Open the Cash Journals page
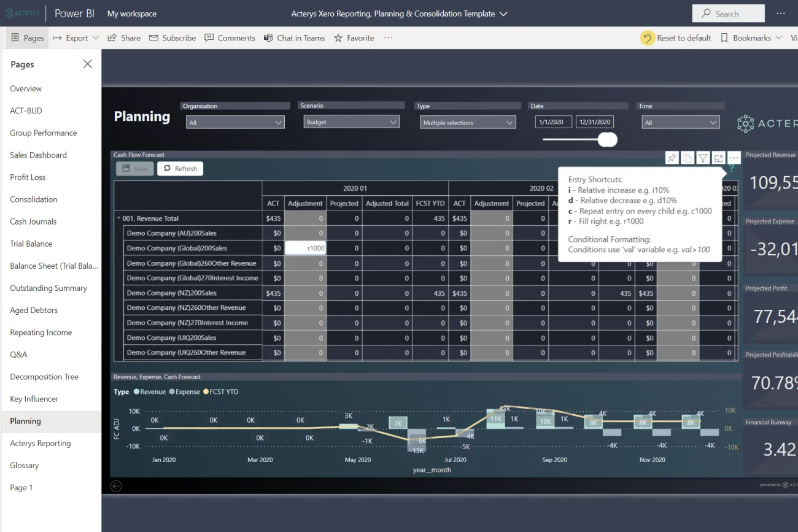Screen dimensions: 798x532 coord(33,222)
